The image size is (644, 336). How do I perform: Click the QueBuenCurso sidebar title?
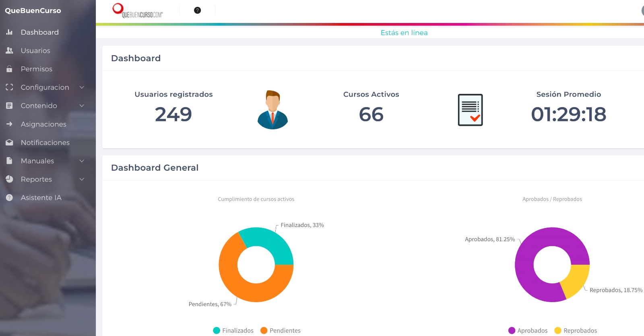[33, 11]
